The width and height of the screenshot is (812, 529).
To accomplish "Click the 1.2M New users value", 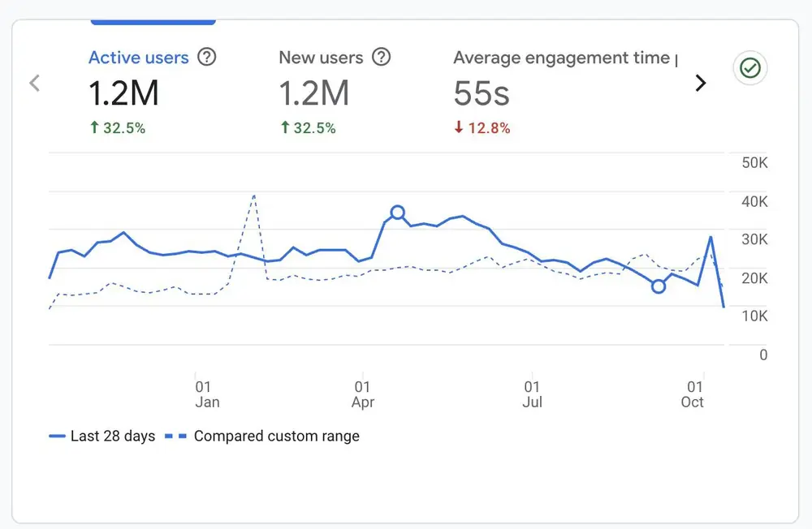I will point(313,93).
